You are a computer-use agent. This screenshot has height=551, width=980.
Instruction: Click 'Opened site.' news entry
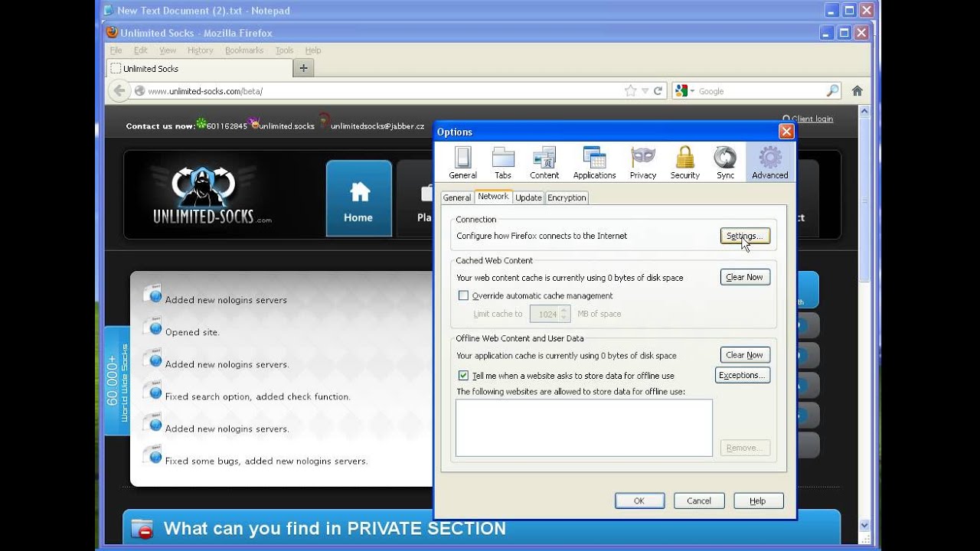pyautogui.click(x=192, y=332)
